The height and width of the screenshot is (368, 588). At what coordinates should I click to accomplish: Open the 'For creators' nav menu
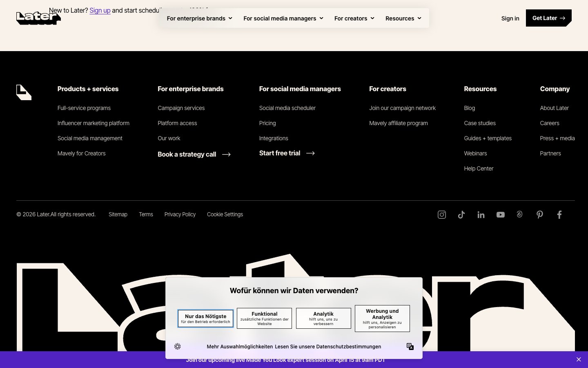coord(354,18)
